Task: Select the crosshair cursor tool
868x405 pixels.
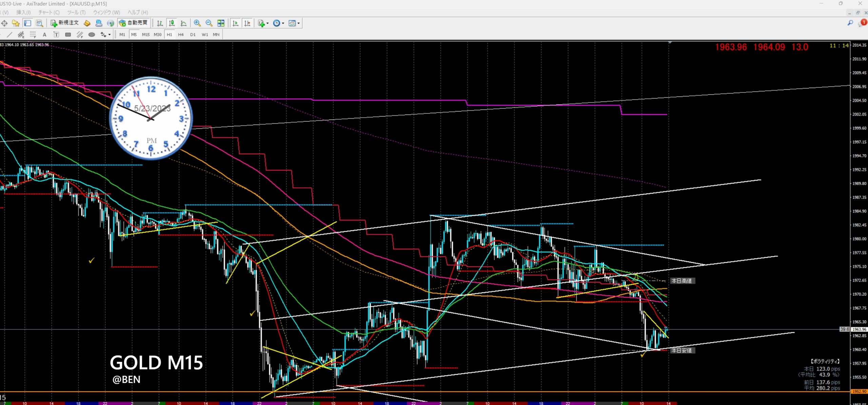Action: click(4, 23)
